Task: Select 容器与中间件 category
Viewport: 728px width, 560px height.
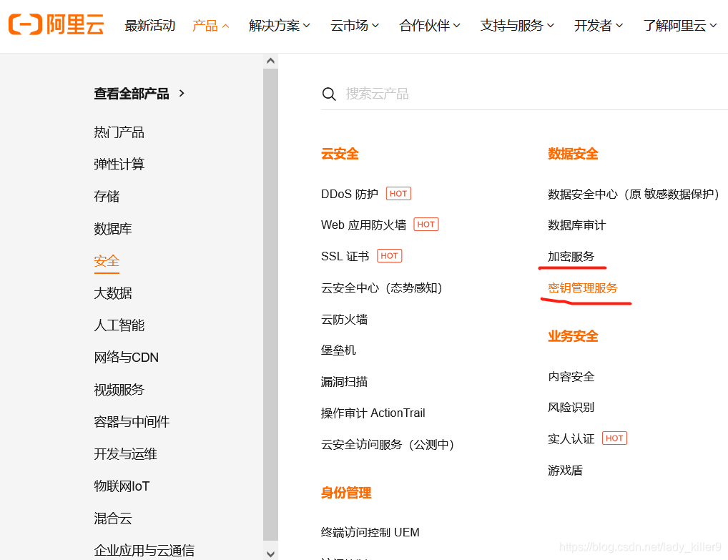Action: click(x=132, y=422)
